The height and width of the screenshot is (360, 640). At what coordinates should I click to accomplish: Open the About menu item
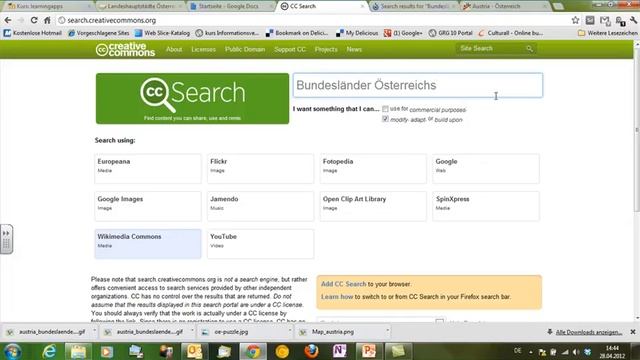(x=174, y=49)
